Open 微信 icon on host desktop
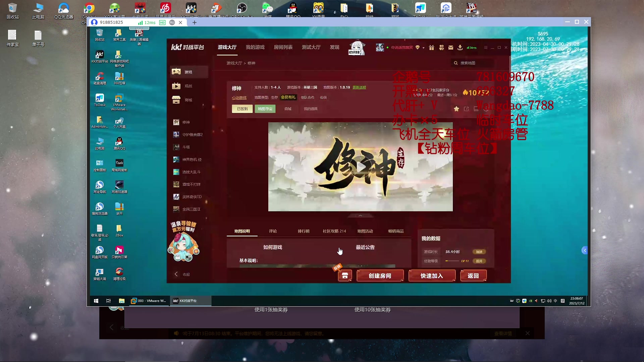644x362 pixels. (x=267, y=10)
